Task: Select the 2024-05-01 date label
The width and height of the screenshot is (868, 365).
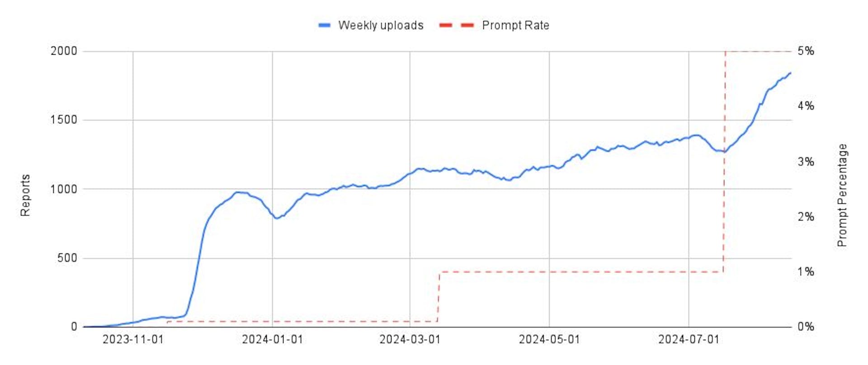Action: pyautogui.click(x=549, y=340)
